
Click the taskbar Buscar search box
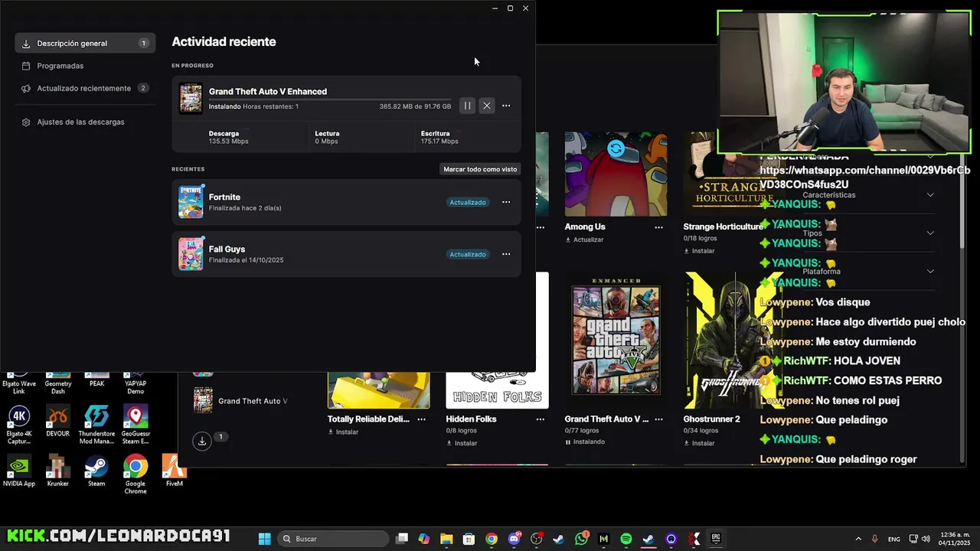click(x=333, y=539)
